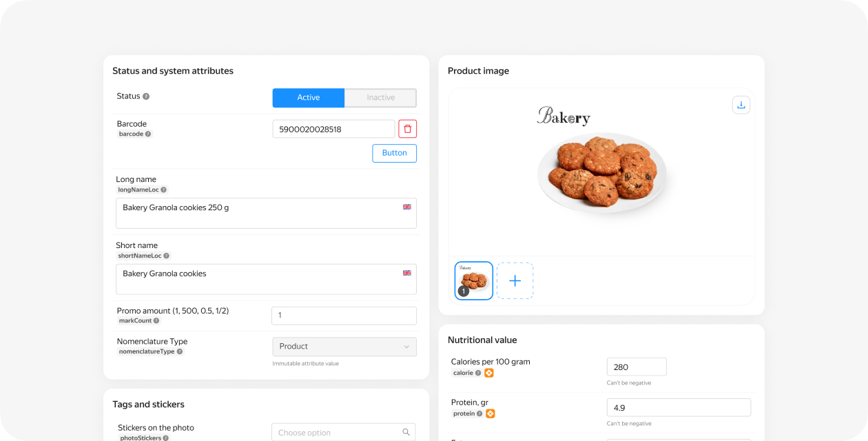Image resolution: width=868 pixels, height=441 pixels.
Task: Add a new product image
Action: click(515, 280)
